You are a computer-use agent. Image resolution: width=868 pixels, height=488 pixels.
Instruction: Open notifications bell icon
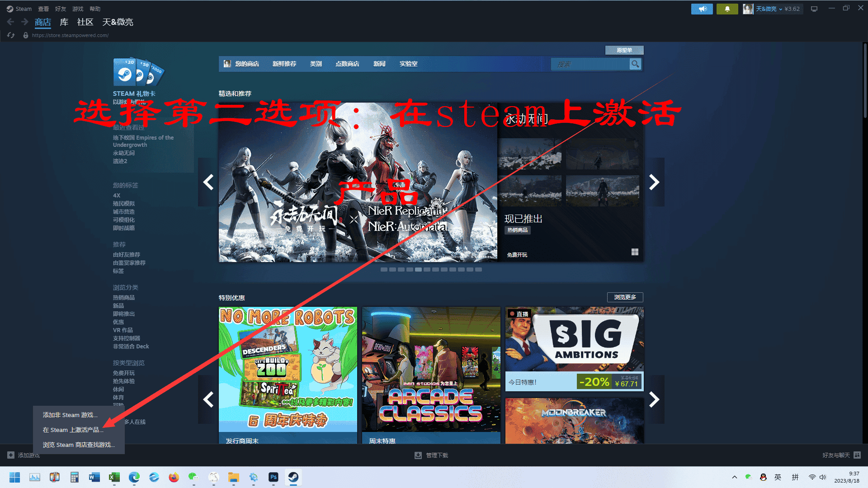727,9
